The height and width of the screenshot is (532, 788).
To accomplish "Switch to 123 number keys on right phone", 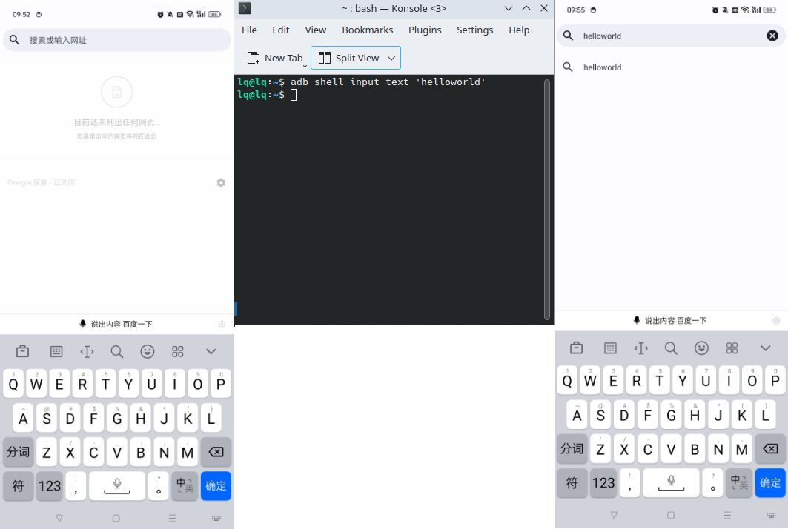I will click(x=603, y=483).
